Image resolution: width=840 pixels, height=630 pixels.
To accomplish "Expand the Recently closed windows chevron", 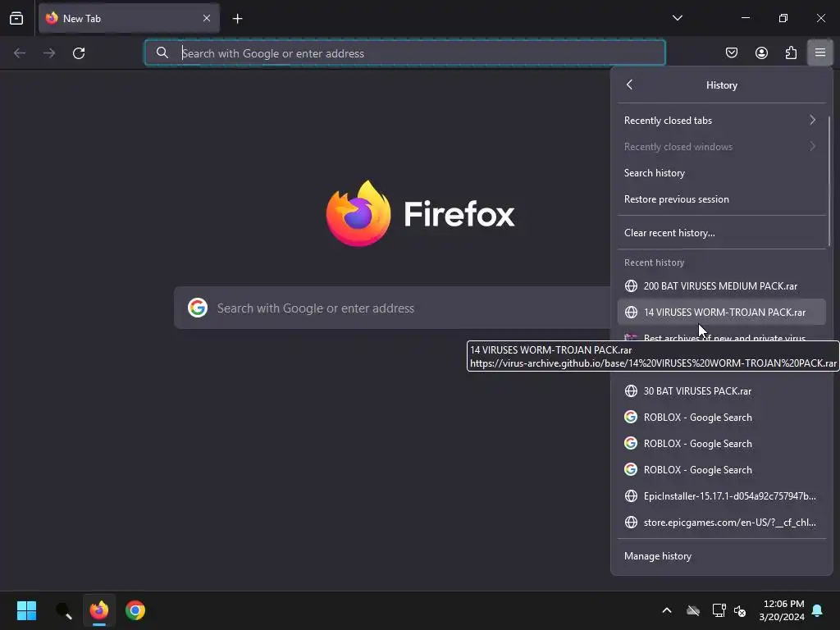I will (x=813, y=146).
